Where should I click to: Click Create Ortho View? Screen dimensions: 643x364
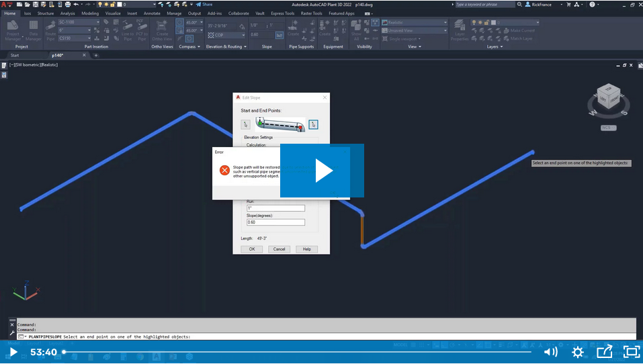[x=162, y=31]
